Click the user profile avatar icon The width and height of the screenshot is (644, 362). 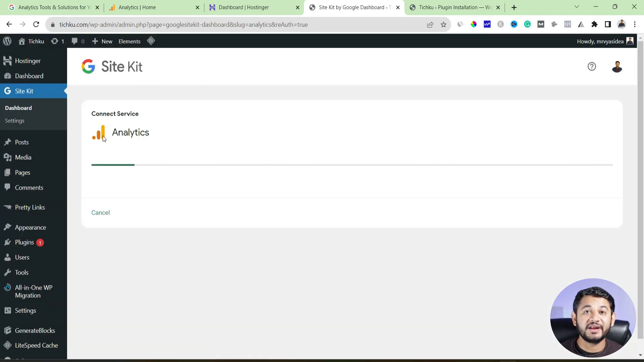[618, 67]
